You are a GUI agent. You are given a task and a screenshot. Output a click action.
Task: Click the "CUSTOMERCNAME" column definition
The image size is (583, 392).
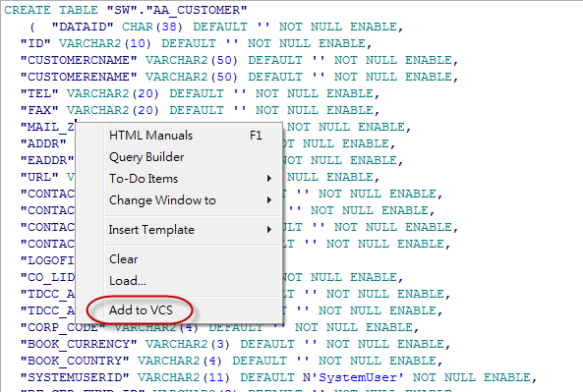pyautogui.click(x=239, y=60)
